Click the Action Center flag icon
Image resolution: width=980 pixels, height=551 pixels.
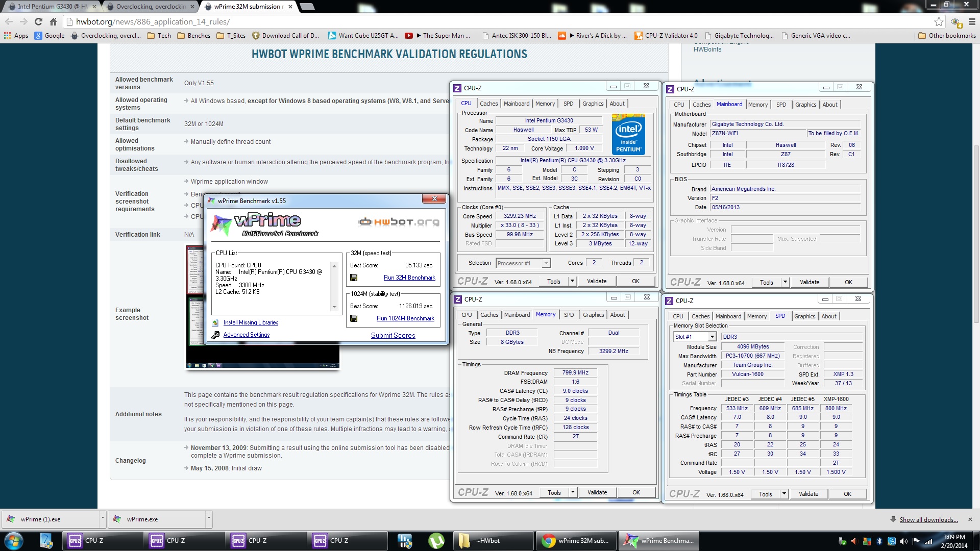point(916,541)
